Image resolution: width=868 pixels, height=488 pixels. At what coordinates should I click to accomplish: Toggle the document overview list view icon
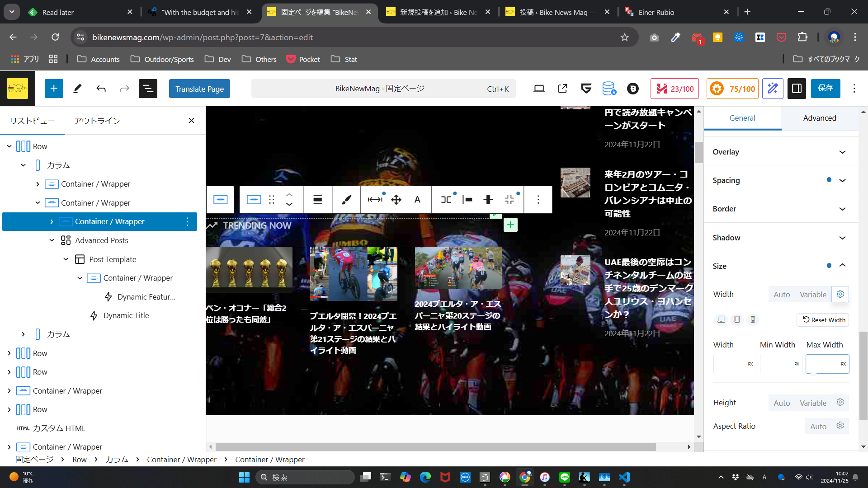coord(148,89)
